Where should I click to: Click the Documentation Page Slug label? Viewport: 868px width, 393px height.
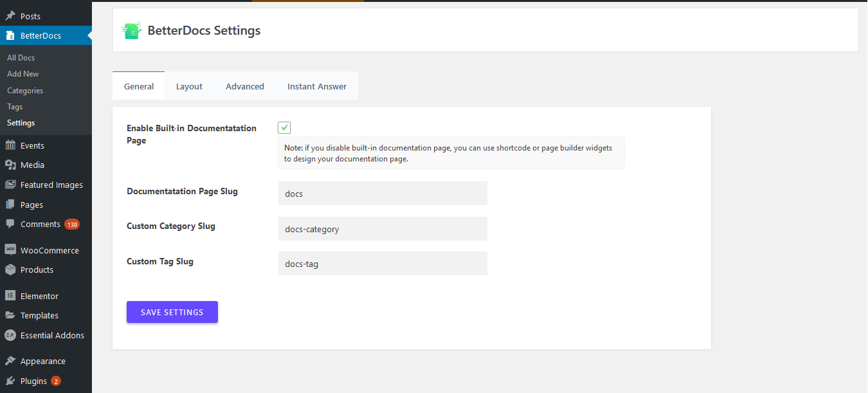pyautogui.click(x=182, y=191)
